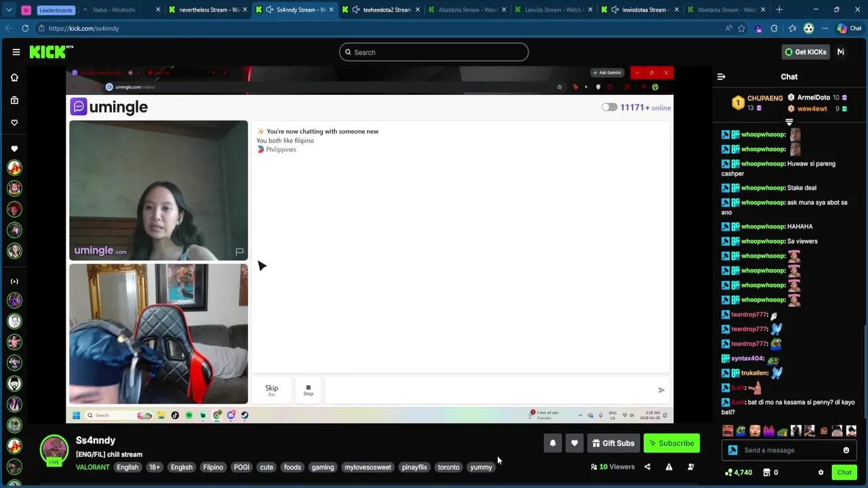Click the user icon next to the report icon
The image size is (868, 488).
(x=690, y=467)
